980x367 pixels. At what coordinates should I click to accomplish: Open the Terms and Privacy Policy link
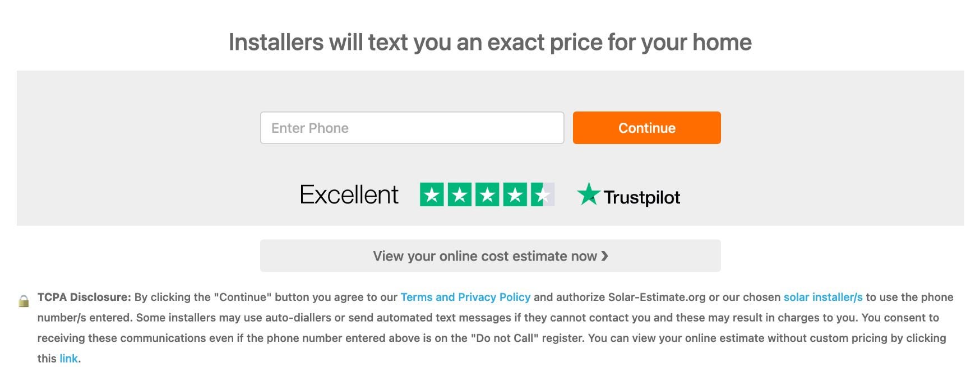465,297
